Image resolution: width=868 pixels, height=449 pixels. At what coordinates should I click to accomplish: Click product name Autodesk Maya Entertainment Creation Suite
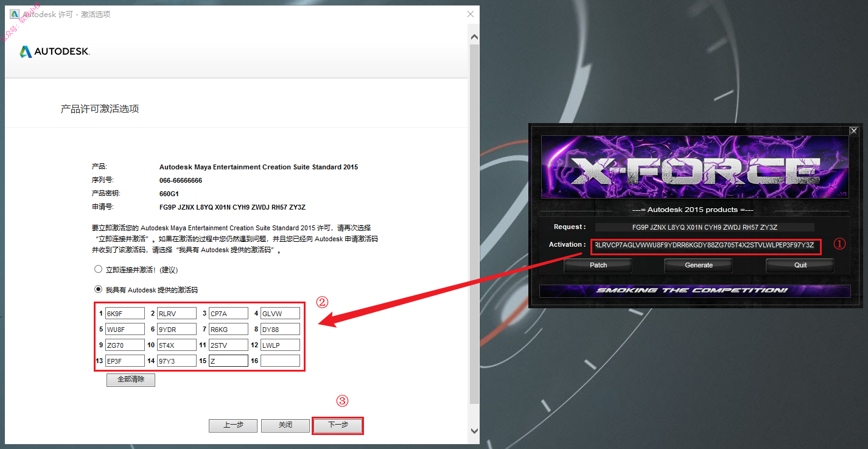[x=259, y=167]
